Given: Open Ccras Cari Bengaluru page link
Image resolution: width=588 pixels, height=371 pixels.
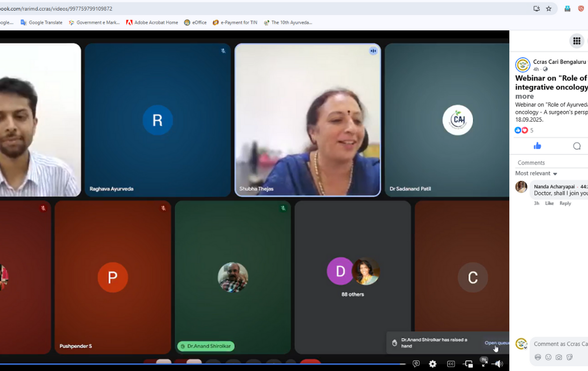Looking at the screenshot, I should pos(559,62).
